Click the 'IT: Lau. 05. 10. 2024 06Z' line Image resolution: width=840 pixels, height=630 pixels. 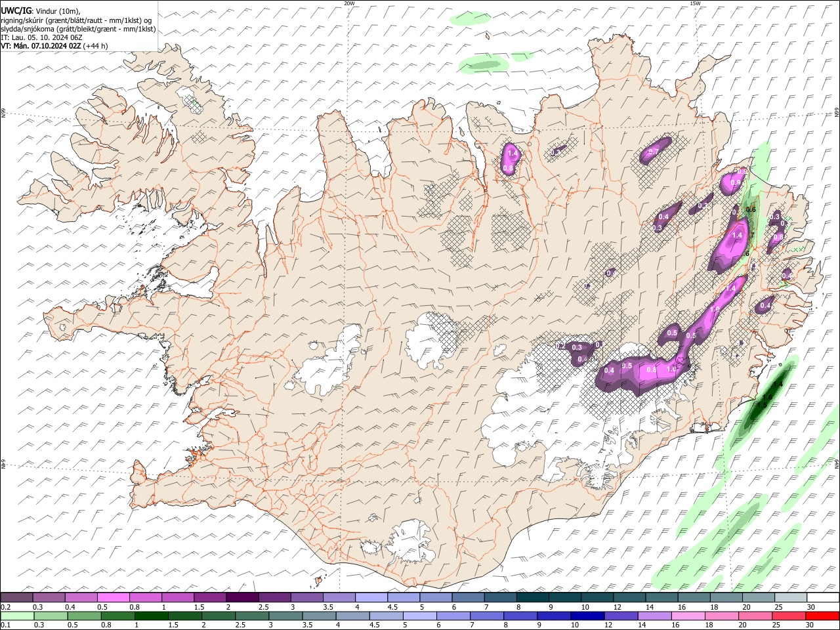pyautogui.click(x=41, y=37)
